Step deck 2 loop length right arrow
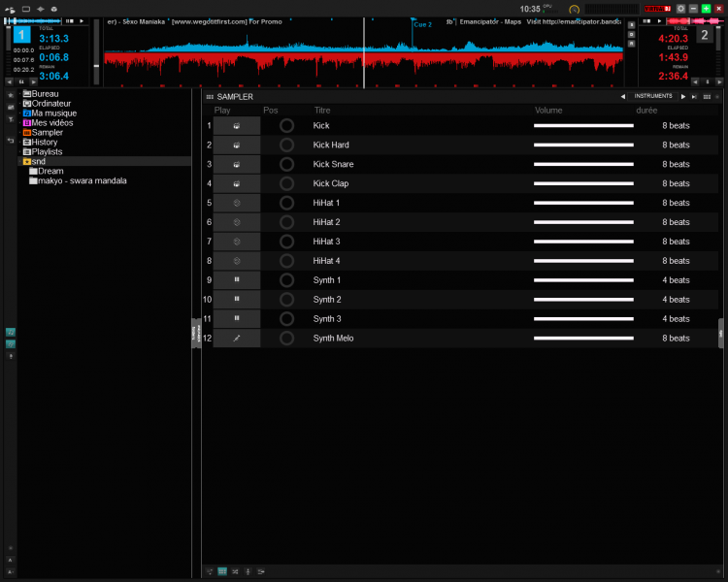 [719, 82]
